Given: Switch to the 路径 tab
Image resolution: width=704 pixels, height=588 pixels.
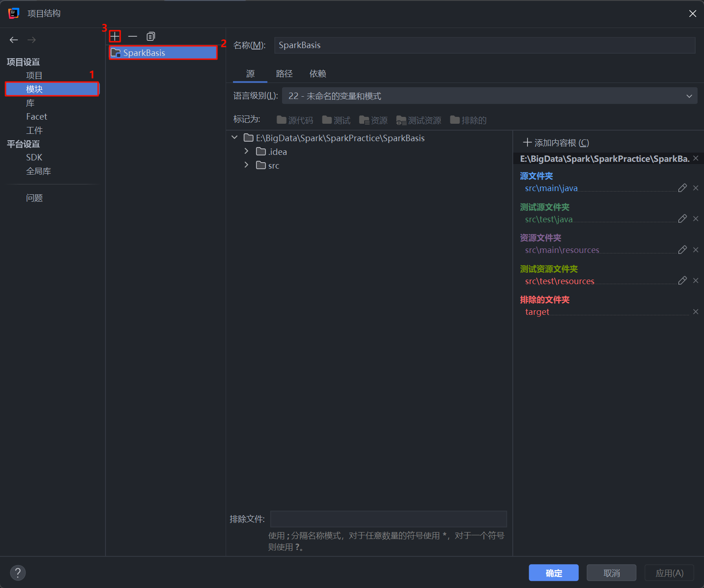Looking at the screenshot, I should coord(284,74).
